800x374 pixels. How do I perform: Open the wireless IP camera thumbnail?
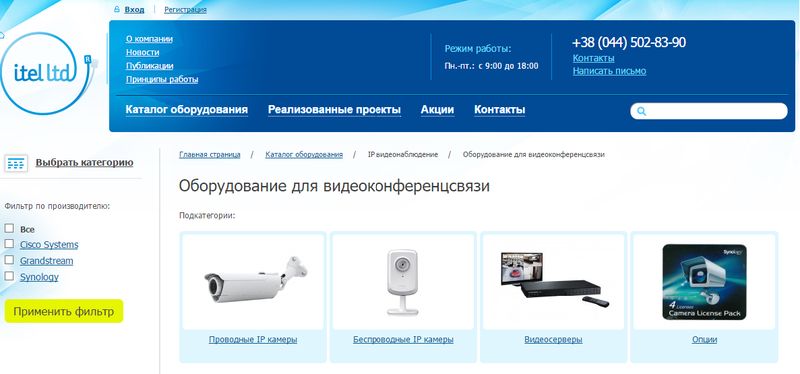[403, 282]
